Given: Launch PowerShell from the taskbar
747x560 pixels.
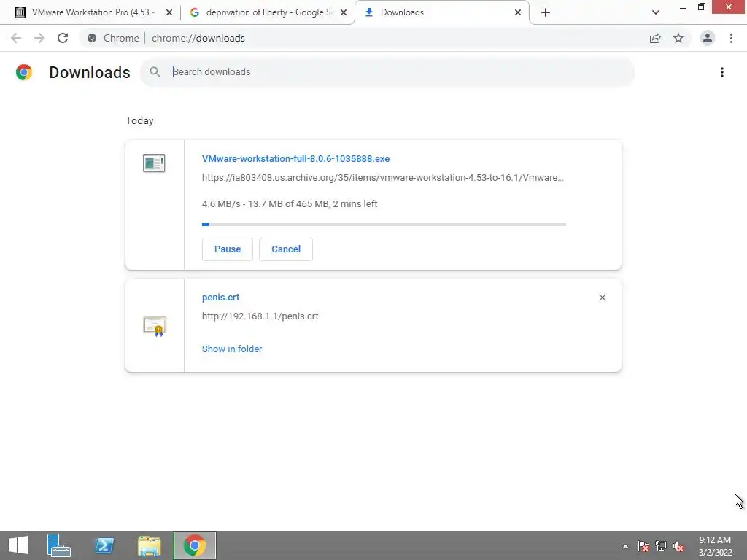Looking at the screenshot, I should pos(104,545).
